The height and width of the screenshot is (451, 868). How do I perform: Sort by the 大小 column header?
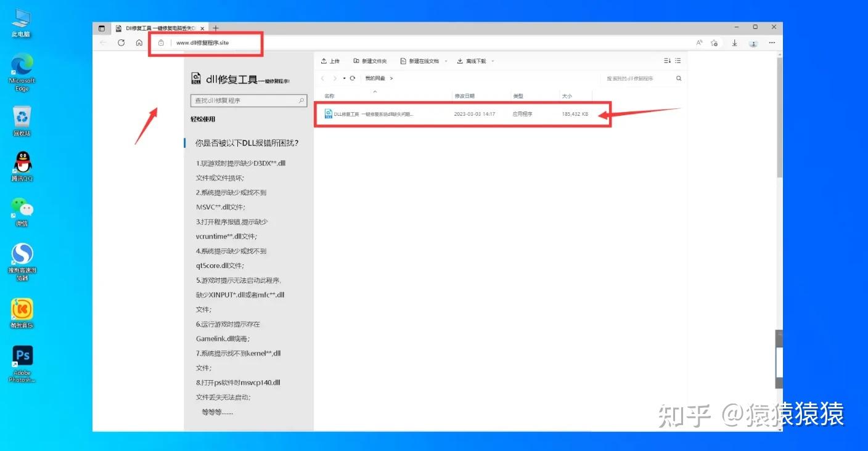(x=567, y=96)
